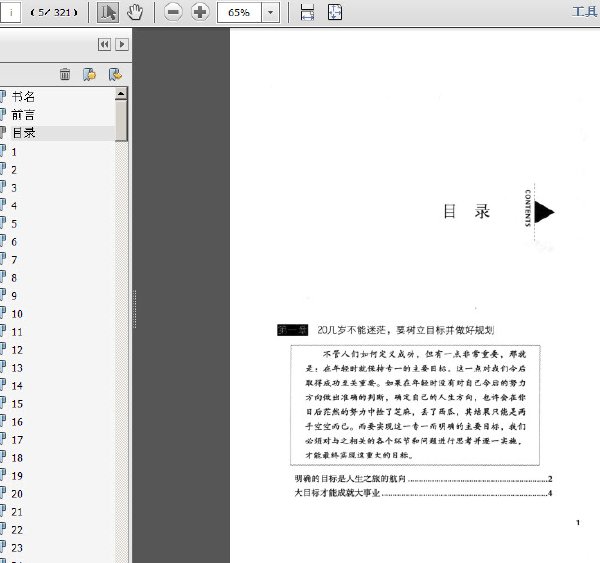Open bookmark 10

[17, 314]
